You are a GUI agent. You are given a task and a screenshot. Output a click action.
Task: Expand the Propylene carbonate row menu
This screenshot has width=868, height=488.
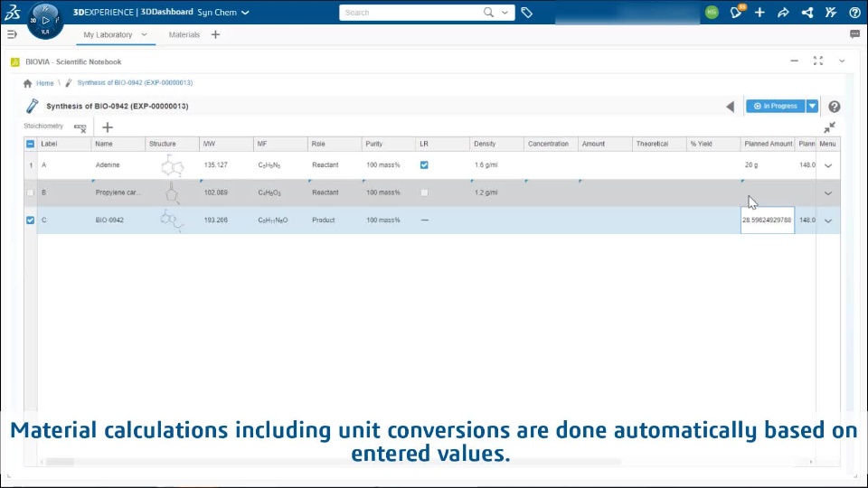(x=828, y=193)
